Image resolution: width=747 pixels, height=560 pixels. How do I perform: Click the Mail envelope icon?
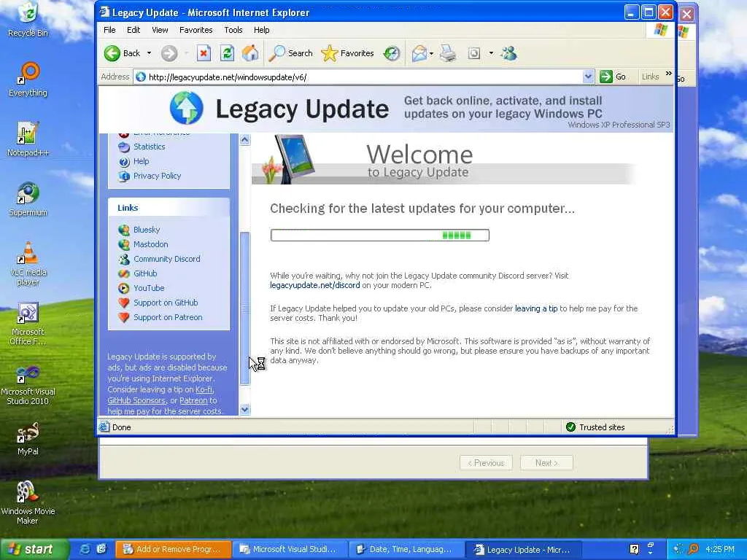pos(419,53)
